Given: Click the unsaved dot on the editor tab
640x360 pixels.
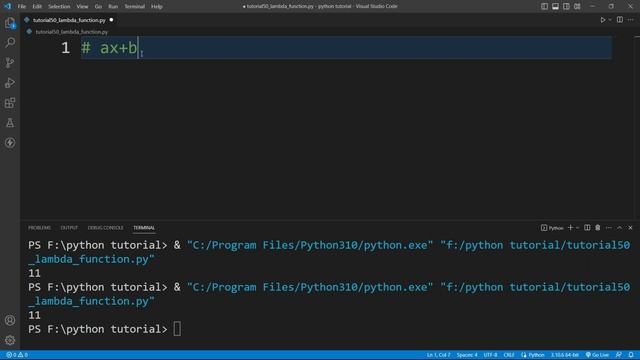Looking at the screenshot, I should (x=111, y=20).
